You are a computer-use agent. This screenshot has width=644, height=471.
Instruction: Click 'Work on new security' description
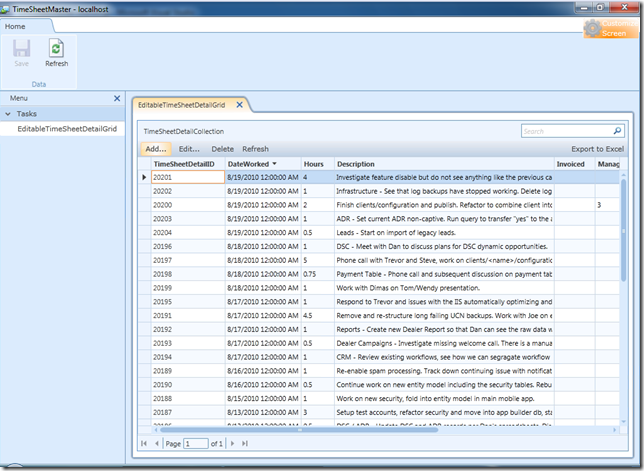[x=444, y=399]
